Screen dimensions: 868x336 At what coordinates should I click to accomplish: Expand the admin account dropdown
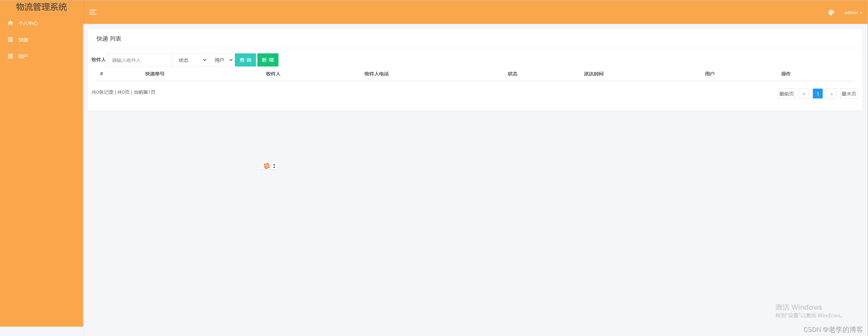[x=853, y=12]
